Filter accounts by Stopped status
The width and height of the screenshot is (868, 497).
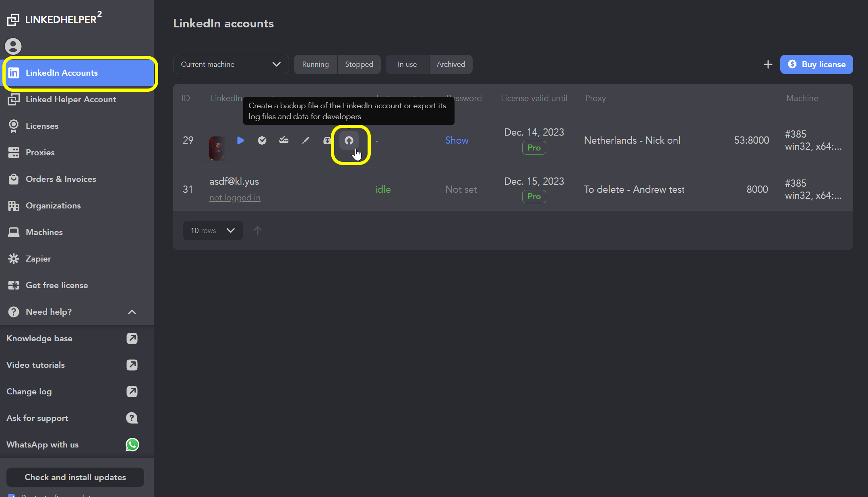point(359,64)
